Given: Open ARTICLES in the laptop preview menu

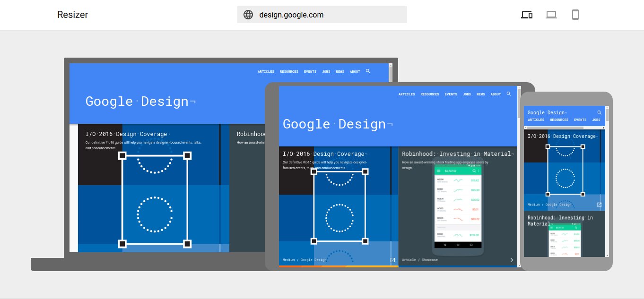Looking at the screenshot, I should point(266,72).
